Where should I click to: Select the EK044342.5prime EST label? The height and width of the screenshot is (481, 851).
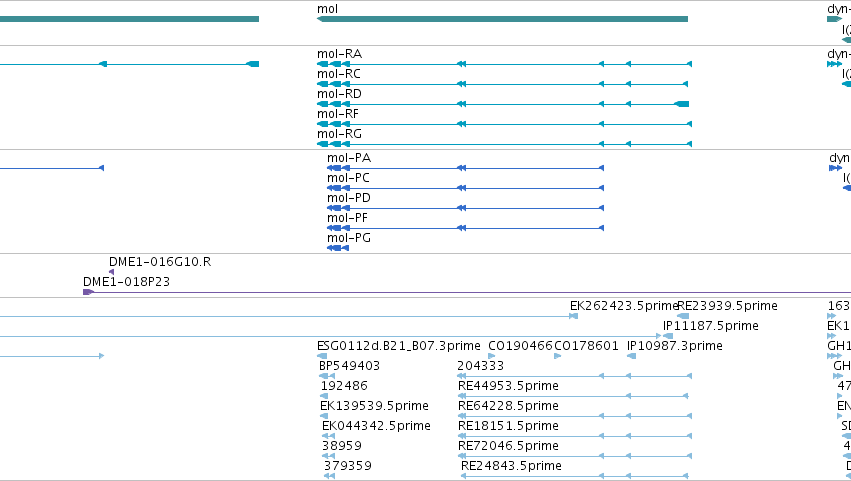tap(377, 426)
